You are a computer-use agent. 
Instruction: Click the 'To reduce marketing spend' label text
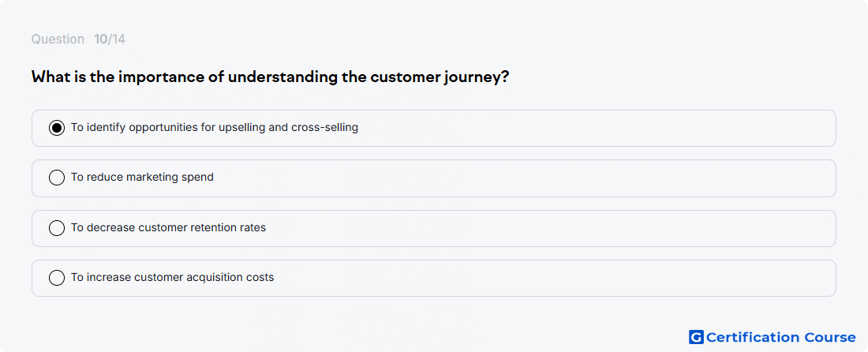click(142, 178)
